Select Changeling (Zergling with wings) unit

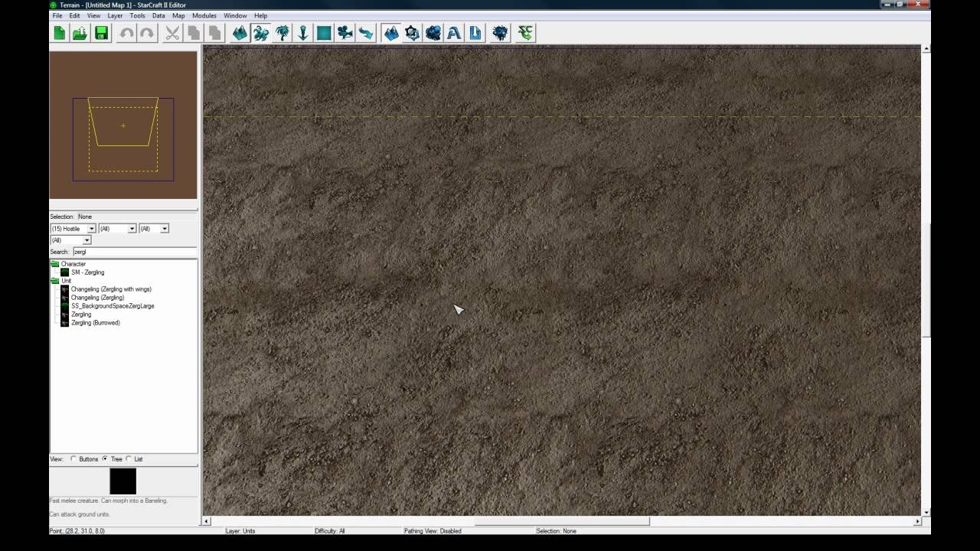(111, 289)
